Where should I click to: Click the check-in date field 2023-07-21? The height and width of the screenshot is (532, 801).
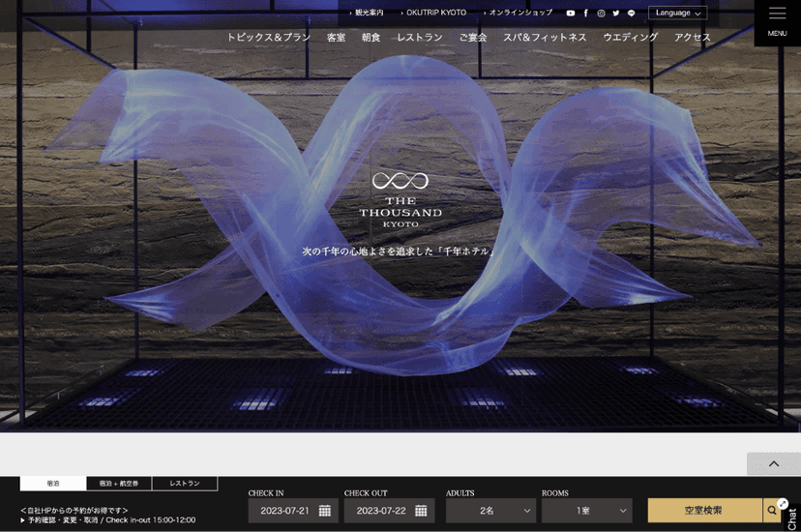[293, 511]
